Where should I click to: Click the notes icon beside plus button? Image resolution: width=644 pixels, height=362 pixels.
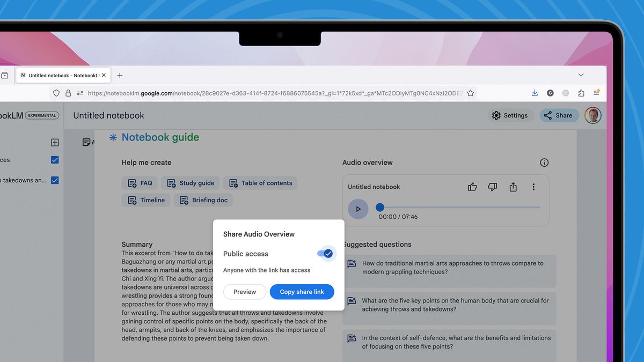[87, 142]
